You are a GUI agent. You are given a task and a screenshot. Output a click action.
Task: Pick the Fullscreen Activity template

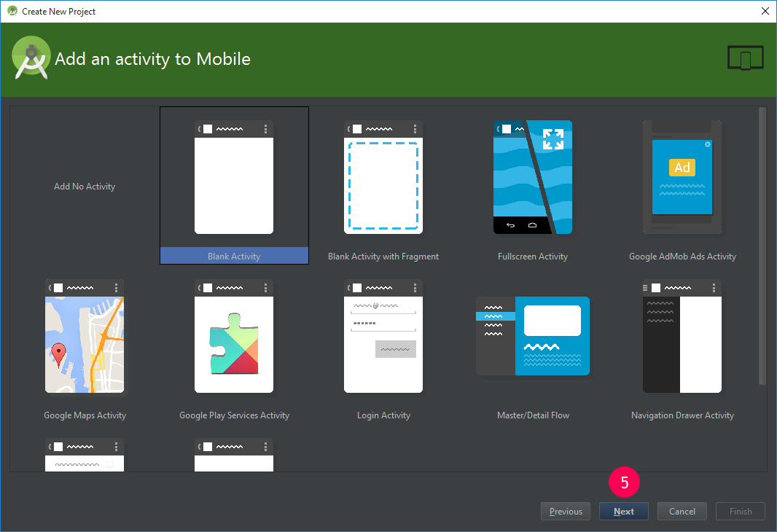coord(532,177)
